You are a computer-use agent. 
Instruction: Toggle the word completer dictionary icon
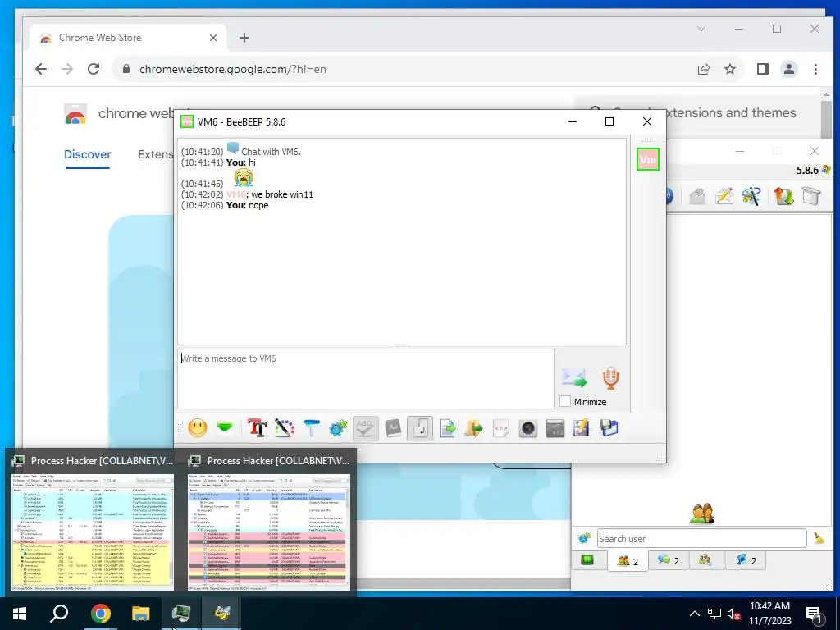pos(393,428)
